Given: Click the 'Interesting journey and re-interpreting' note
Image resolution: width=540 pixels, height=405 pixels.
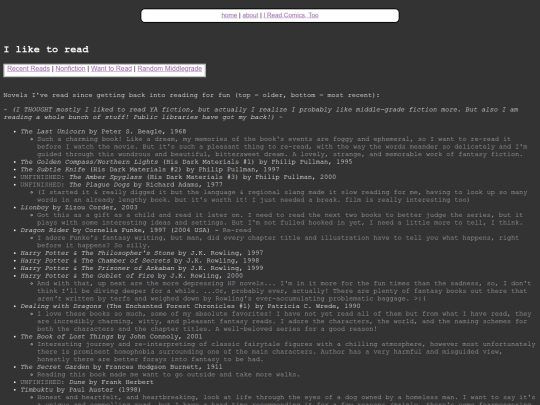Looking at the screenshot, I should tap(286, 352).
